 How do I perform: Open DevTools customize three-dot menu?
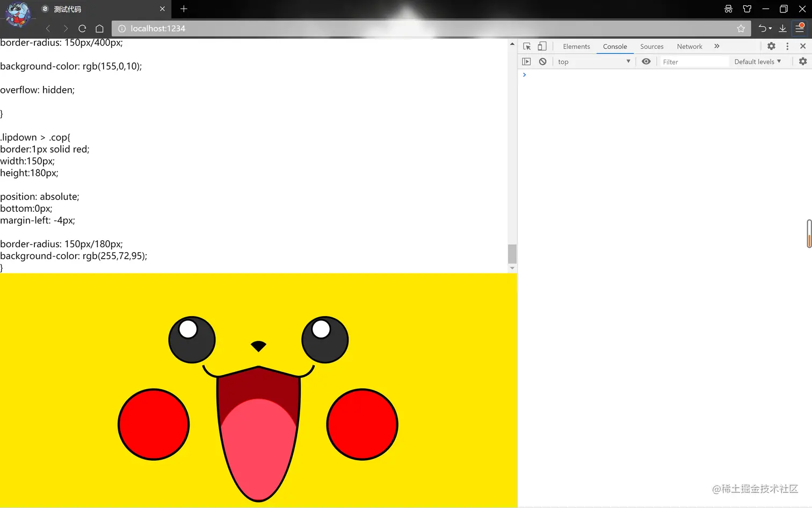click(787, 46)
